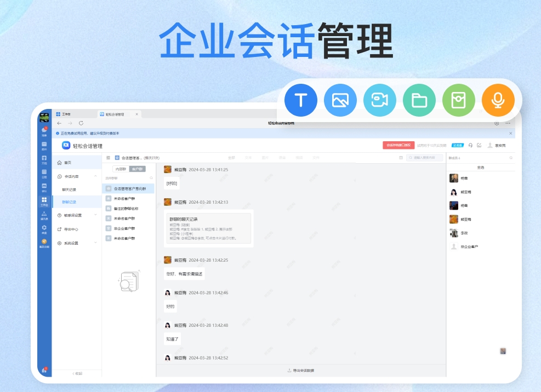
Task: Open 微盘 drive in the blue sidebar
Action: point(44,229)
